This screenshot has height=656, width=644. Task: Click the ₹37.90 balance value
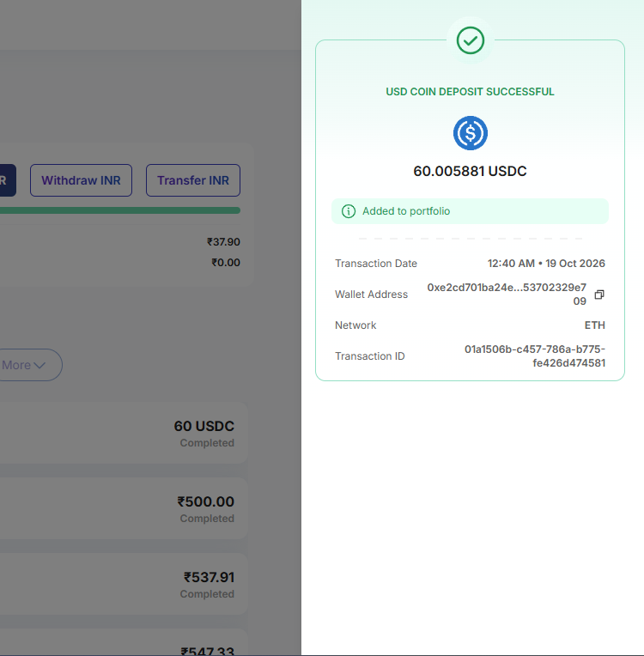coord(223,242)
